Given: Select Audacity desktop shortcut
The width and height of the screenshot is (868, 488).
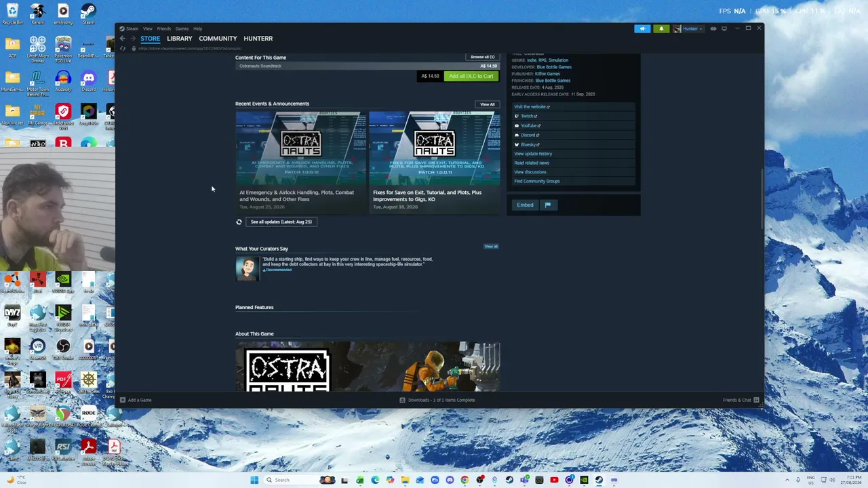Looking at the screenshot, I should (x=63, y=81).
